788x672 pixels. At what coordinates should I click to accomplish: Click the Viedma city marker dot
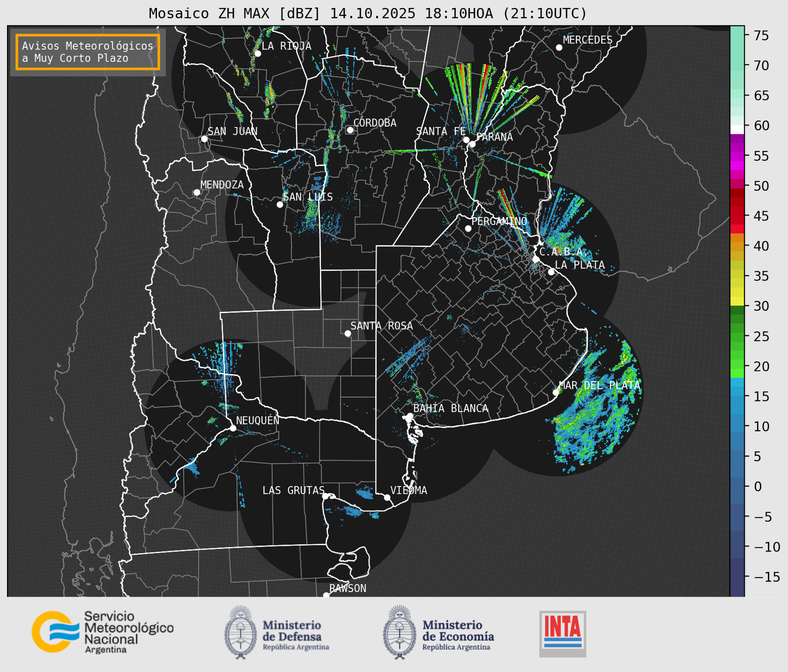pos(387,497)
